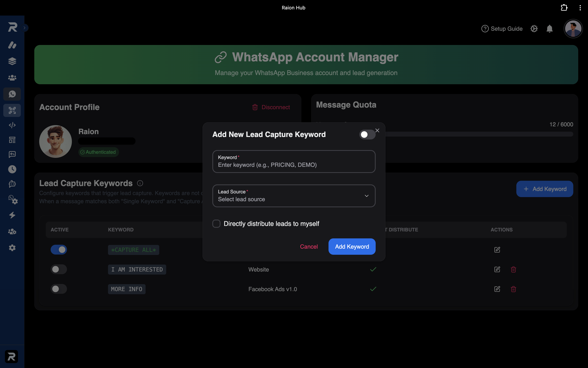Open the WhatsApp settings gear sidebar icon
Viewport: 588px width, 368px height.
pos(13,200)
